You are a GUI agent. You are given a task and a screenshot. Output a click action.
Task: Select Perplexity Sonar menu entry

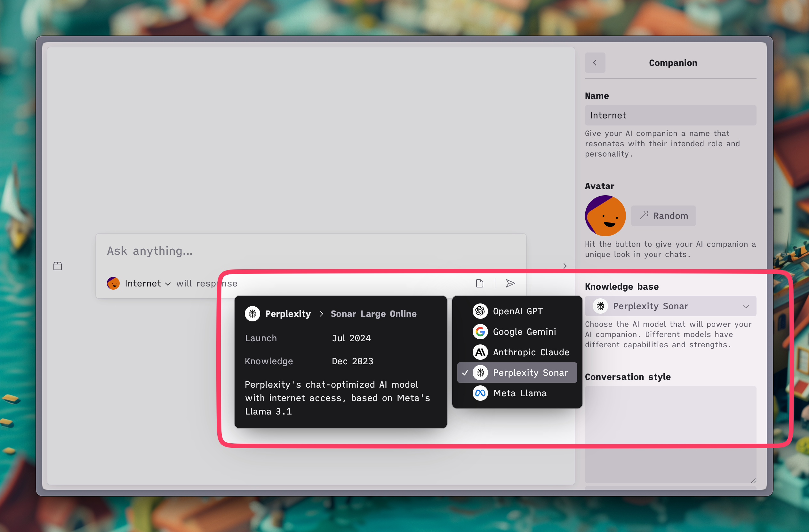click(517, 373)
